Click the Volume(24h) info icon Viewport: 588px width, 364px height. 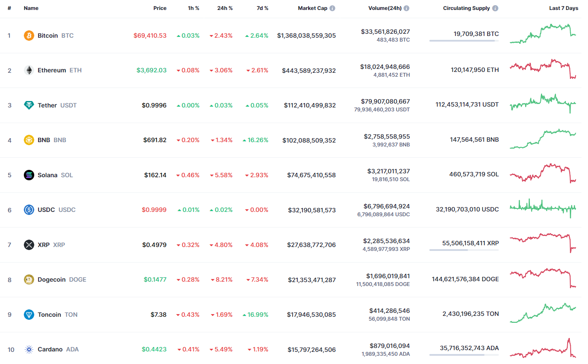406,8
